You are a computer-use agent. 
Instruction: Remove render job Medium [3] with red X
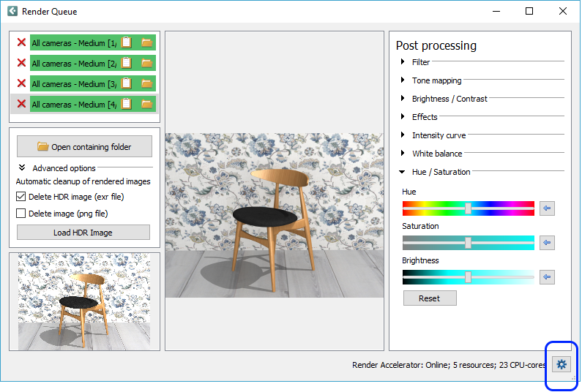tap(21, 83)
